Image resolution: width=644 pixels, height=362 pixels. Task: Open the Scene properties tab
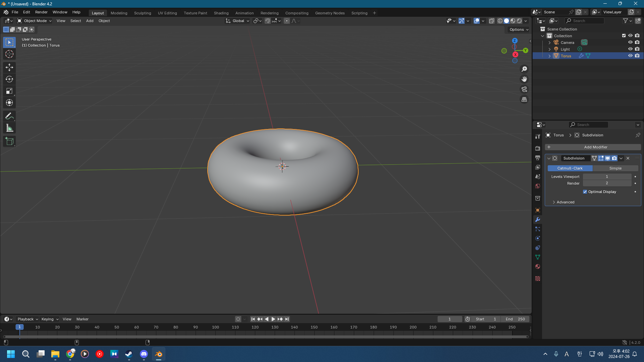pos(538,176)
